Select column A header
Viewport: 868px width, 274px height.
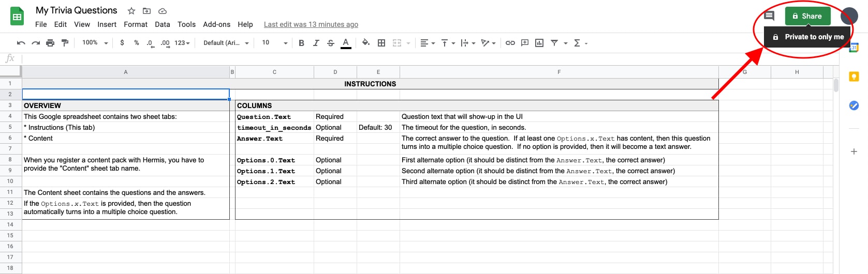pos(126,72)
